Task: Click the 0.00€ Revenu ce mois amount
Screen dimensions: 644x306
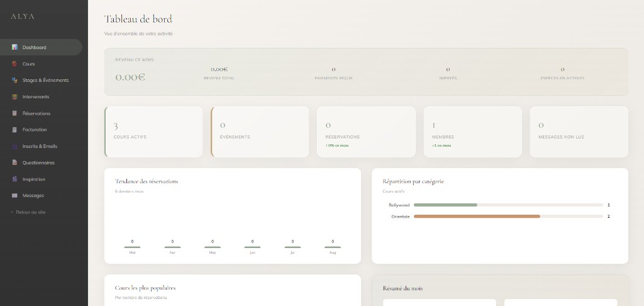Action: point(130,77)
